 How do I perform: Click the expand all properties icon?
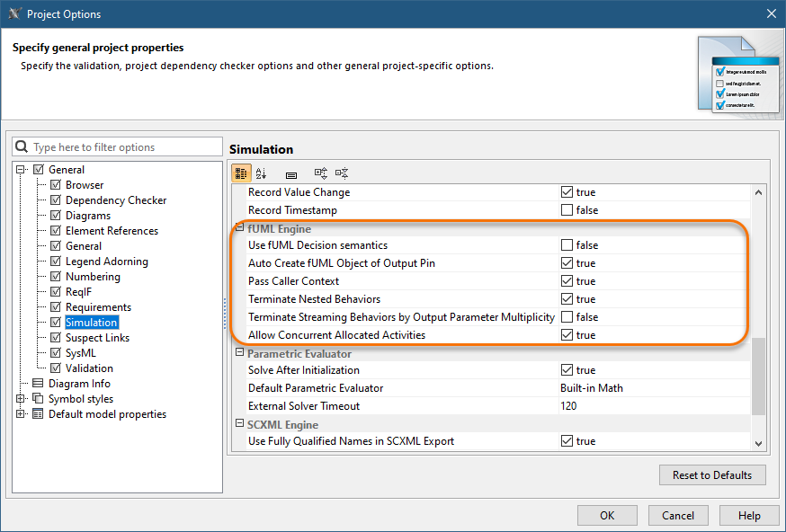click(x=321, y=173)
